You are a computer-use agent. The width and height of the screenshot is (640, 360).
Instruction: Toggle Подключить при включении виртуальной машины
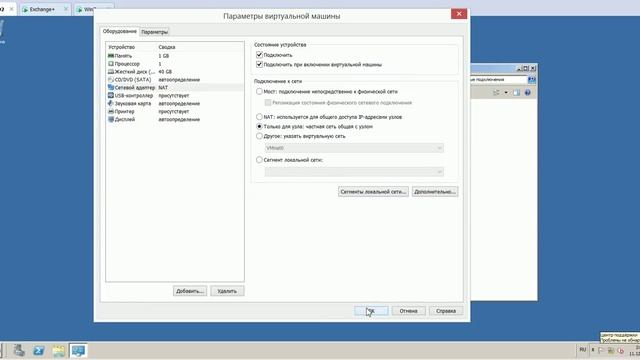(259, 64)
